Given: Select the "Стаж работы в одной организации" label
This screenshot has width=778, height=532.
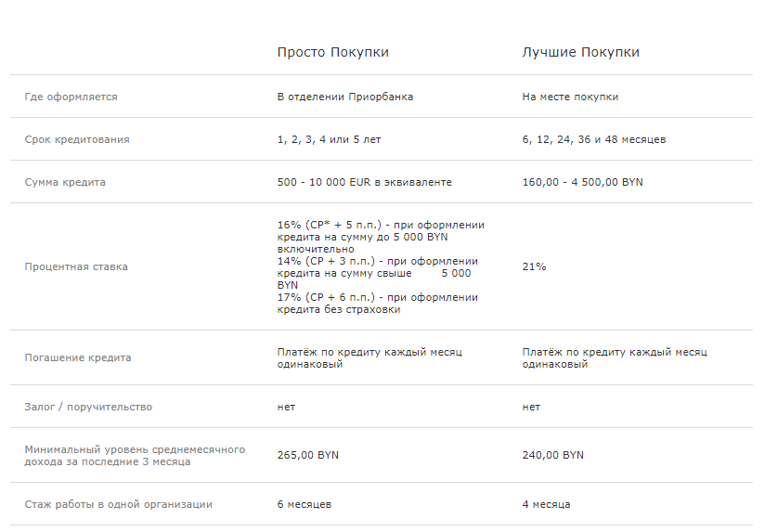Looking at the screenshot, I should [118, 504].
